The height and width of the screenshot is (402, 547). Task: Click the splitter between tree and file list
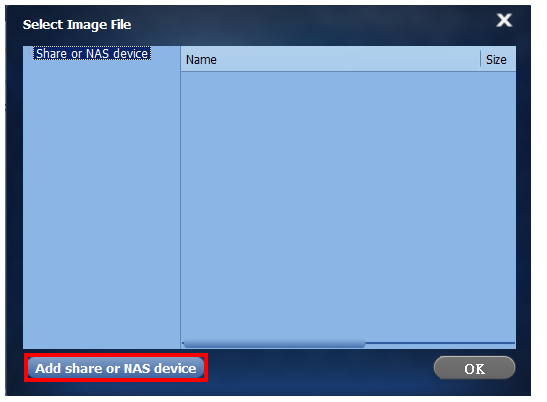coord(180,197)
